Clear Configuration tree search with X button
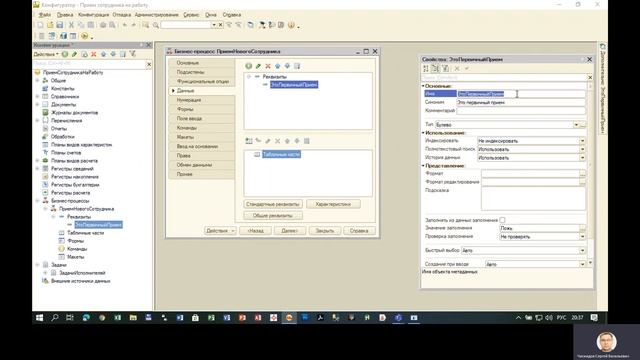The image size is (640, 360). point(149,64)
